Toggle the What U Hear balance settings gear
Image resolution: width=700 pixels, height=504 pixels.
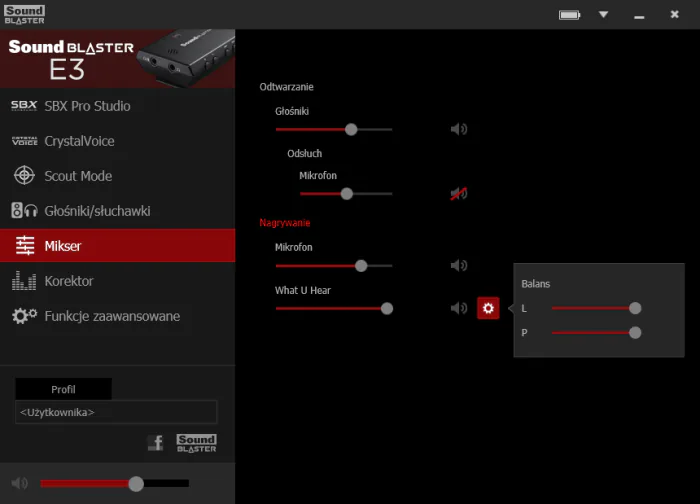click(x=488, y=308)
